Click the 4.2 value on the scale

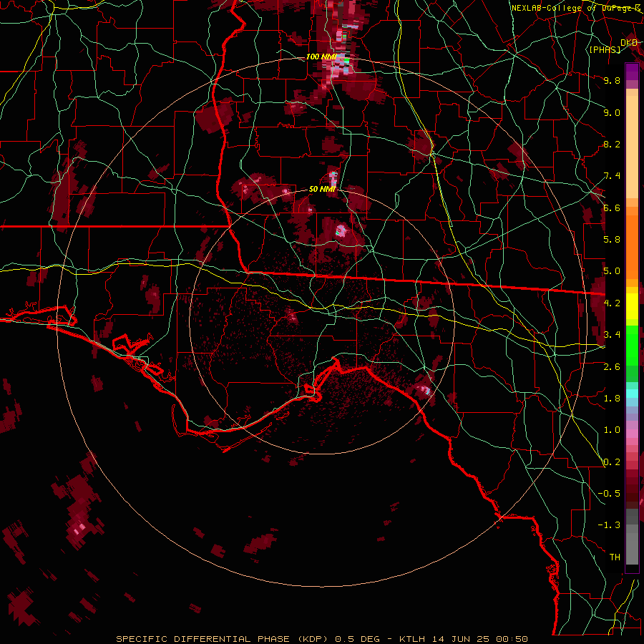tap(612, 303)
